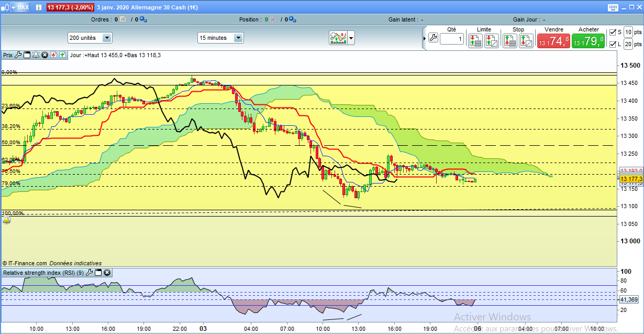
Task: Click the 100,00% Fibonacci level label
Action: coord(12,213)
